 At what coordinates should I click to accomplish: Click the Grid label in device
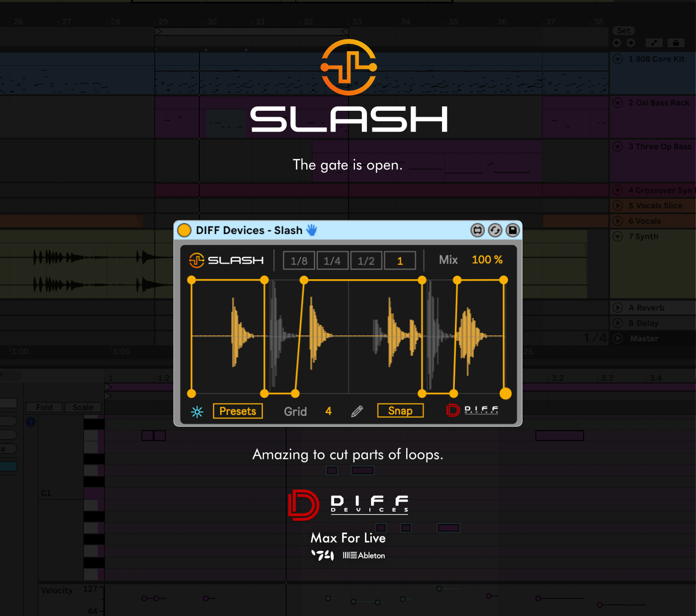click(295, 412)
